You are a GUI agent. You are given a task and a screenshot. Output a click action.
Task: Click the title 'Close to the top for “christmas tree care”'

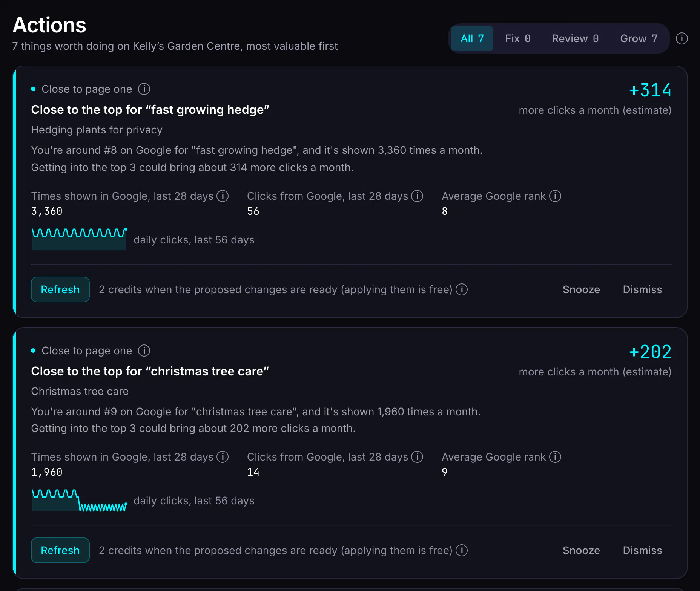coord(150,371)
